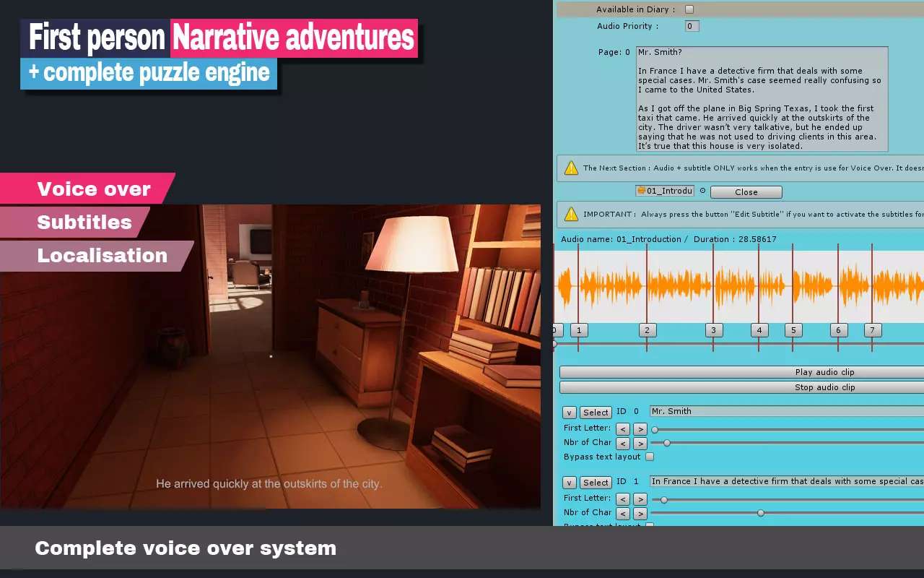924x578 pixels.
Task: Increase First Letter for ID 0 with >
Action: pyautogui.click(x=640, y=429)
